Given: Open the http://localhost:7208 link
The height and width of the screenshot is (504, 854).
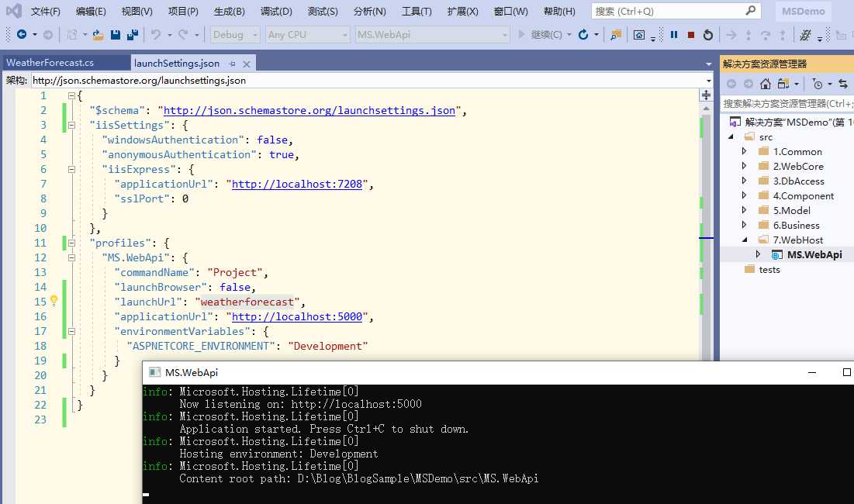Looking at the screenshot, I should (x=297, y=184).
